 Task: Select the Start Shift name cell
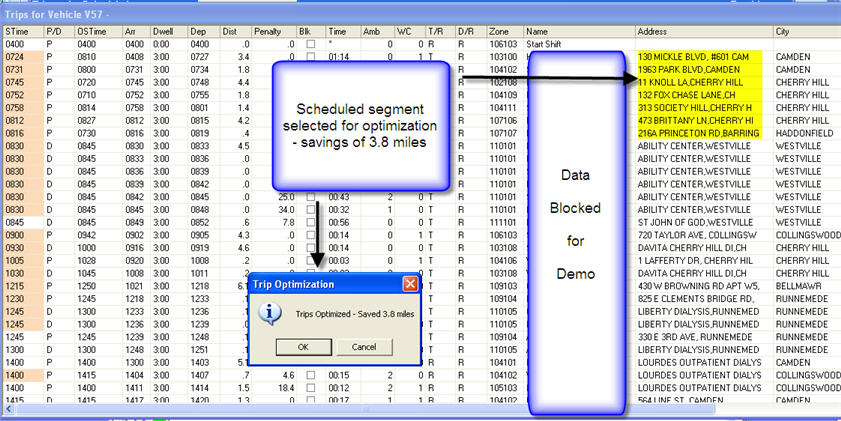(x=579, y=45)
